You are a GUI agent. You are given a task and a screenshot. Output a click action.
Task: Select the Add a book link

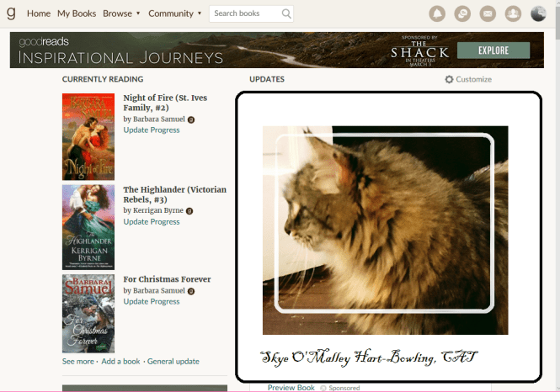point(120,361)
